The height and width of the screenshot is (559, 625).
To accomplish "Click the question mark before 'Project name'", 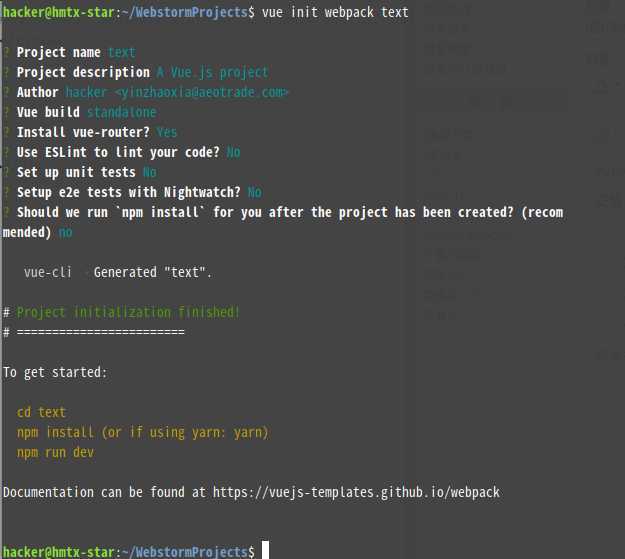I will coord(6,52).
